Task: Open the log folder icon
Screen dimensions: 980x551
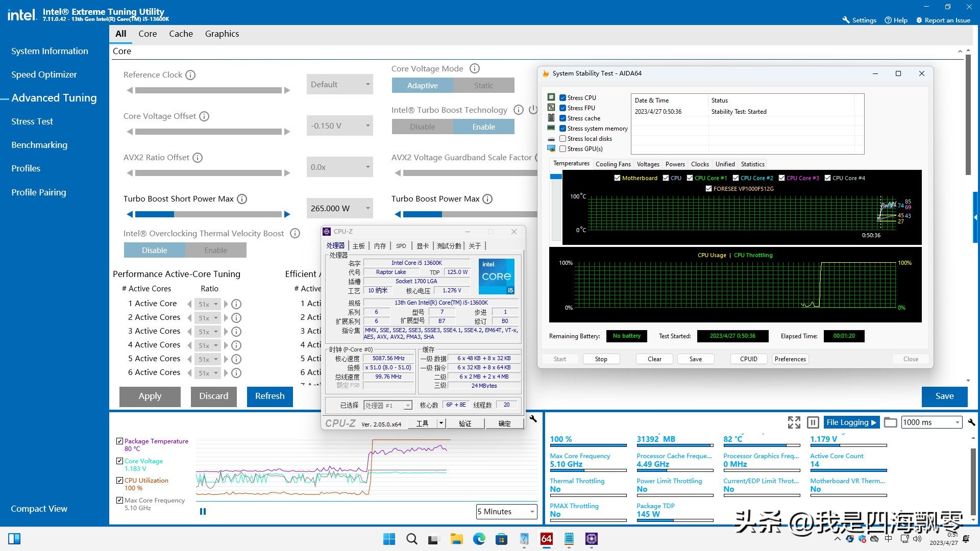Action: (890, 422)
